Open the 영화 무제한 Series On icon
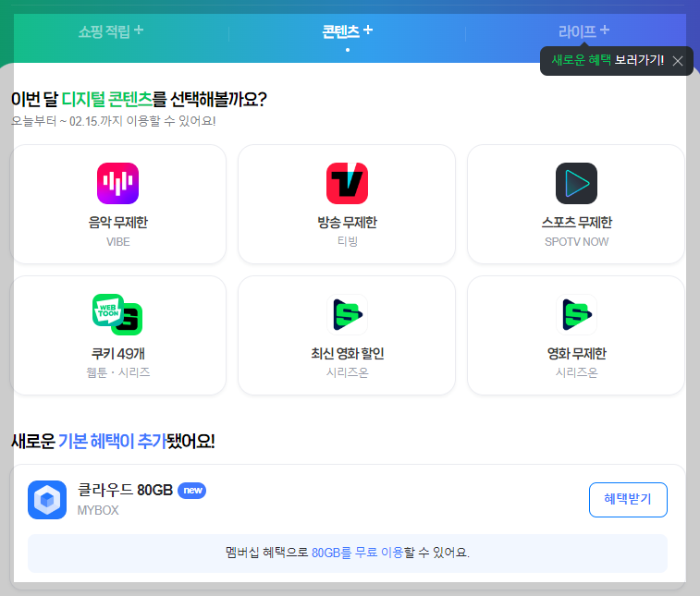Image resolution: width=700 pixels, height=596 pixels. (576, 314)
